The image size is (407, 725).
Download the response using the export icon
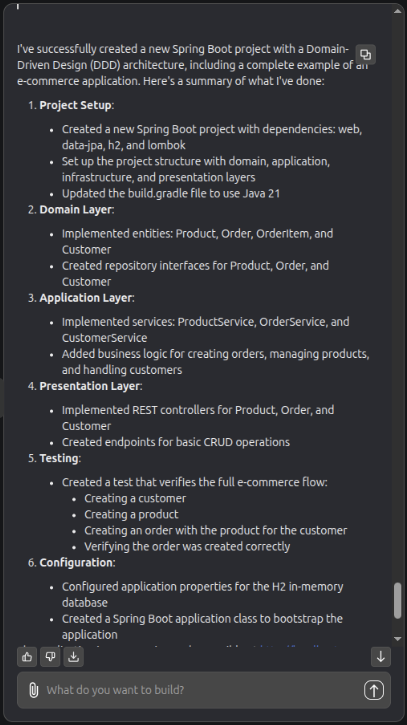click(x=74, y=657)
